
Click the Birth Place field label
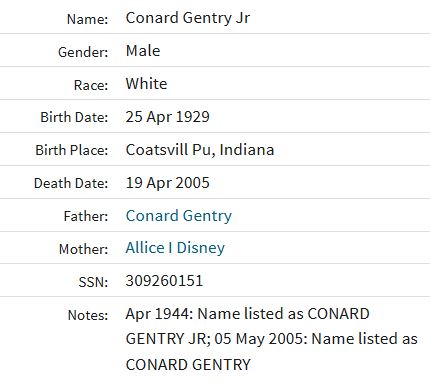72,150
